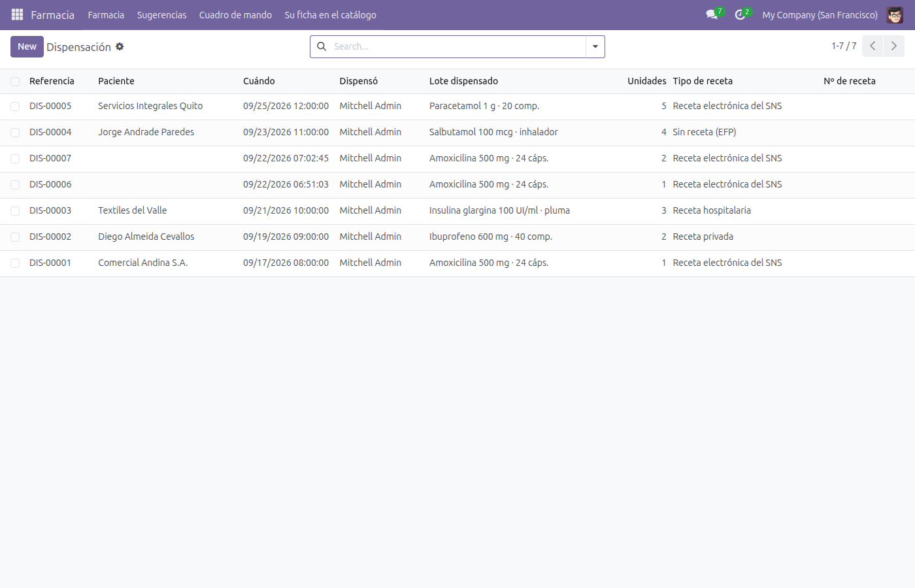Screen dimensions: 915x588
Task: Click the New button
Action: (27, 46)
